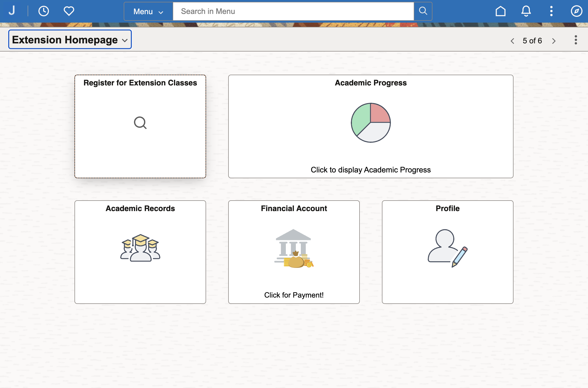Image resolution: width=588 pixels, height=388 pixels.
Task: Go to the Home icon
Action: pyautogui.click(x=500, y=11)
